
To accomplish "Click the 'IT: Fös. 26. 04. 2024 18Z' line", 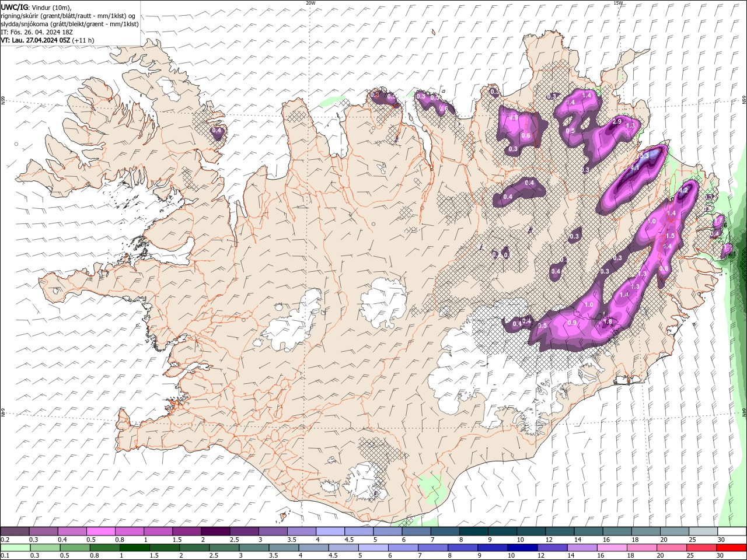I will (x=36, y=32).
